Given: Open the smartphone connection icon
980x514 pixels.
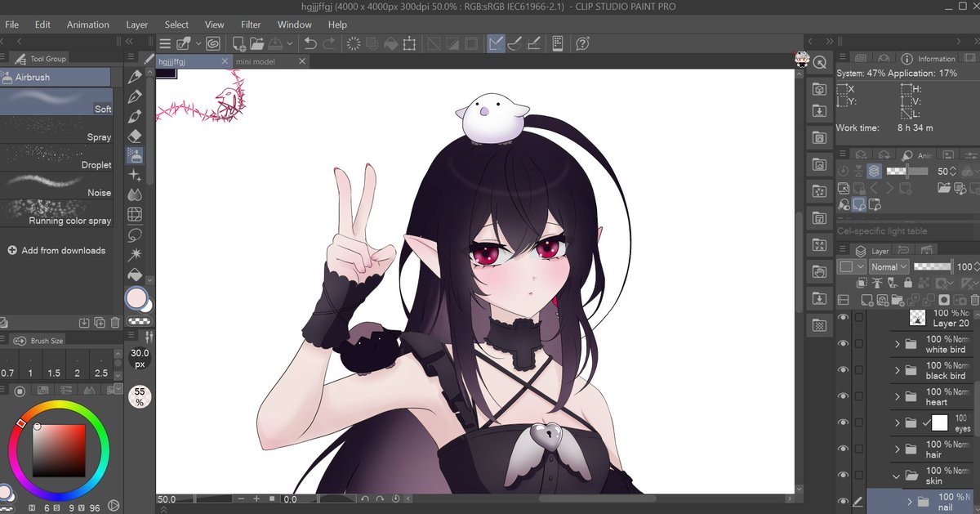Looking at the screenshot, I should coord(558,43).
